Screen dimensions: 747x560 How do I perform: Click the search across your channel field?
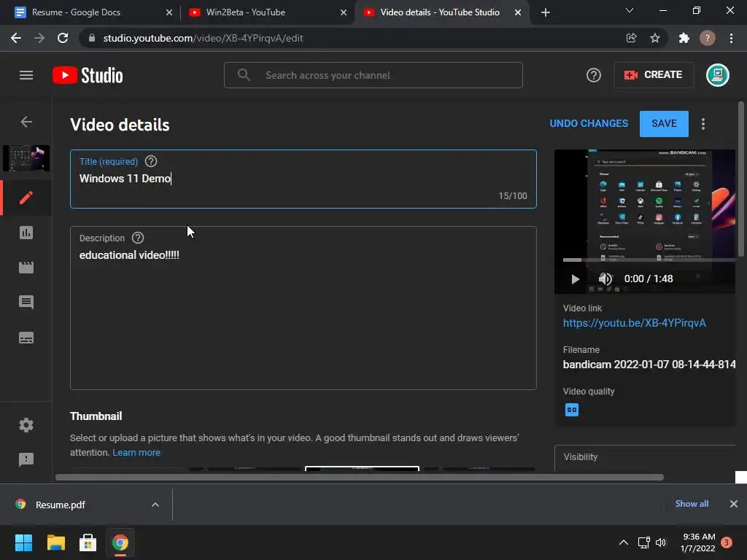coord(373,75)
